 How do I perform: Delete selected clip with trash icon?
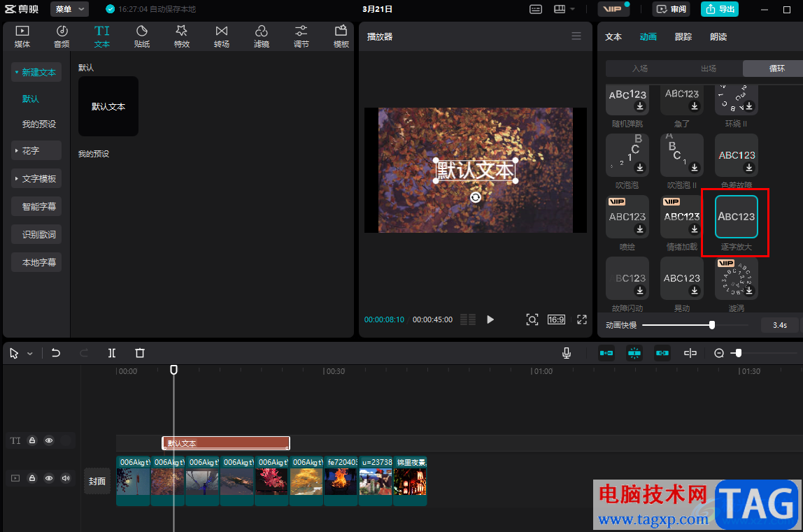140,353
